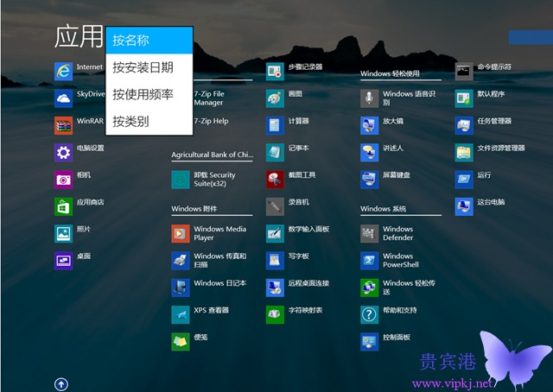Open the 放大镜 magnifier icon

click(x=370, y=125)
